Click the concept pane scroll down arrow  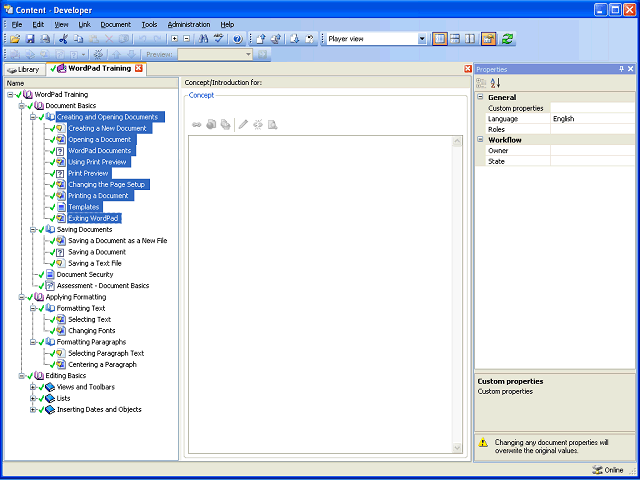(x=457, y=448)
